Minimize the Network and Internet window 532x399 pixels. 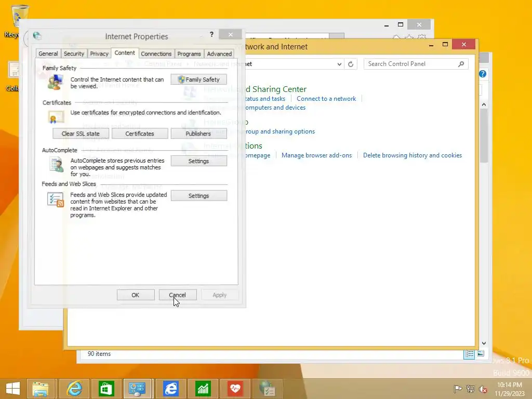pos(431,45)
